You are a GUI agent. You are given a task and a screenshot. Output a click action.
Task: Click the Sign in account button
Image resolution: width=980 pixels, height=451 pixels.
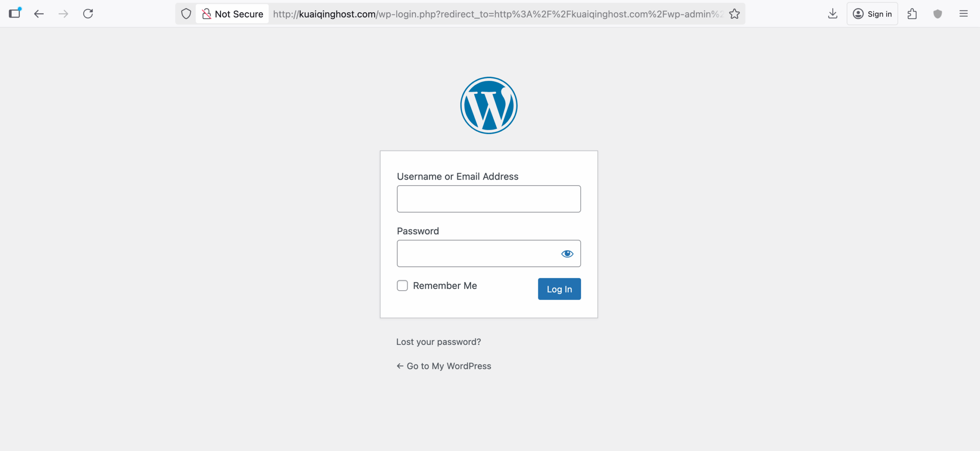[x=872, y=14]
